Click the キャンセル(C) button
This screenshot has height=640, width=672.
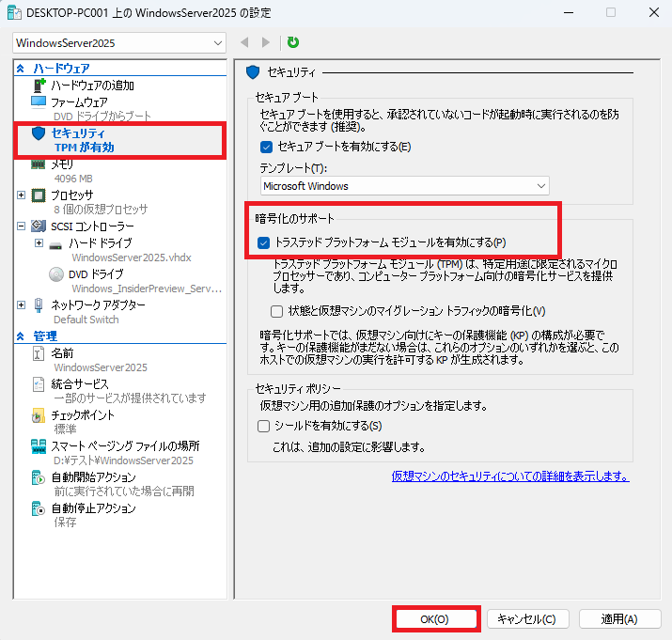(x=527, y=619)
